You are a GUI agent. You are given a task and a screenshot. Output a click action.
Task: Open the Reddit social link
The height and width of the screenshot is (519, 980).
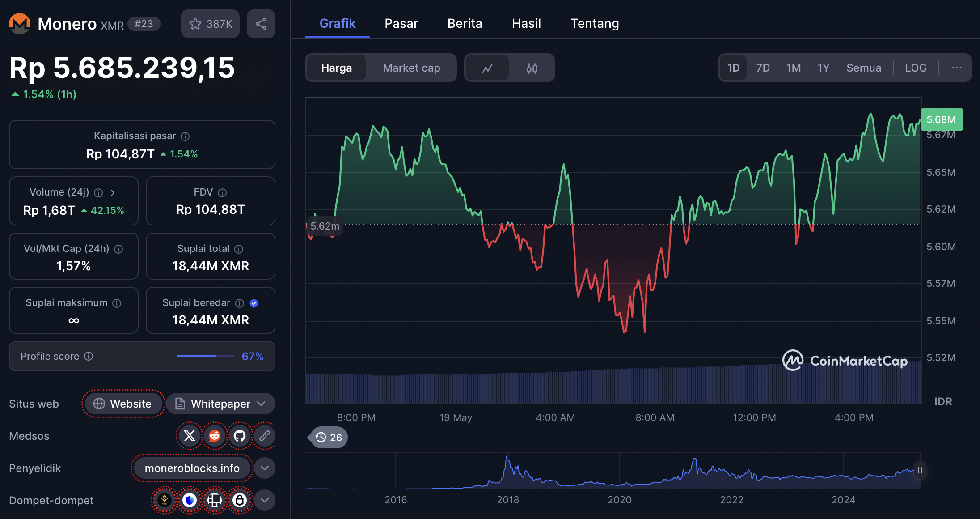pos(215,436)
